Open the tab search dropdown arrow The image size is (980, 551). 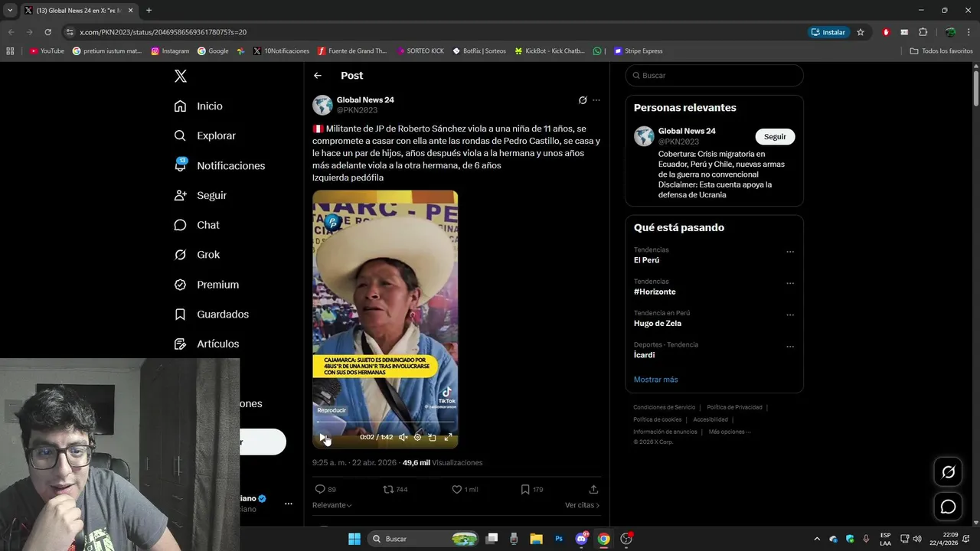point(10,10)
